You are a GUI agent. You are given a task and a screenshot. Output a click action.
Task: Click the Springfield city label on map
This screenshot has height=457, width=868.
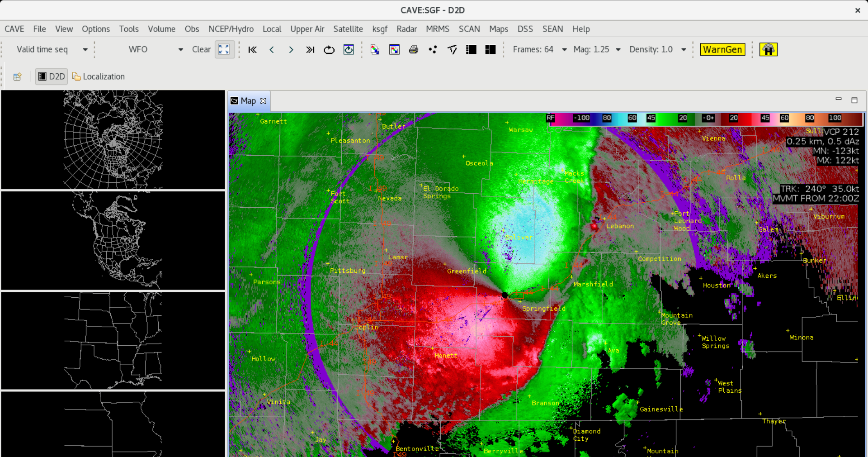tap(543, 309)
